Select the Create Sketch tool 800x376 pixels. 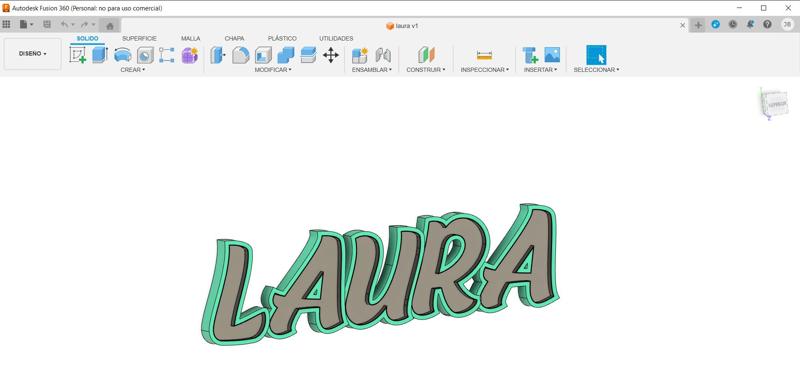[x=78, y=55]
